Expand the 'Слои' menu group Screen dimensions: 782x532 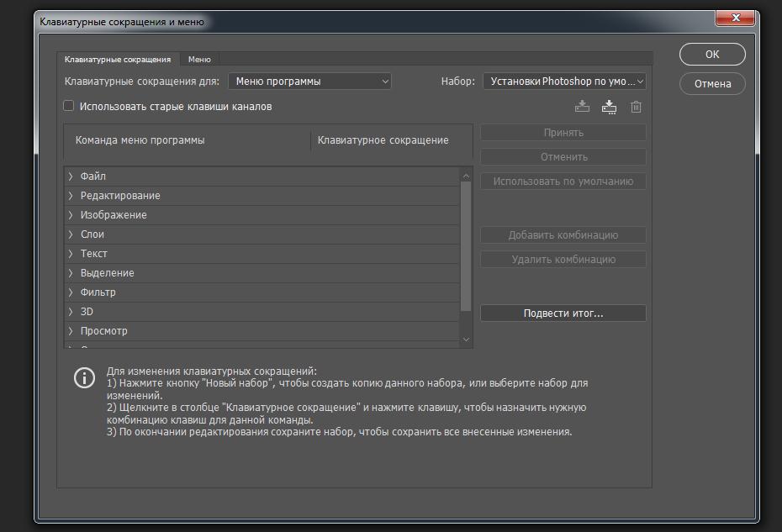tap(71, 234)
